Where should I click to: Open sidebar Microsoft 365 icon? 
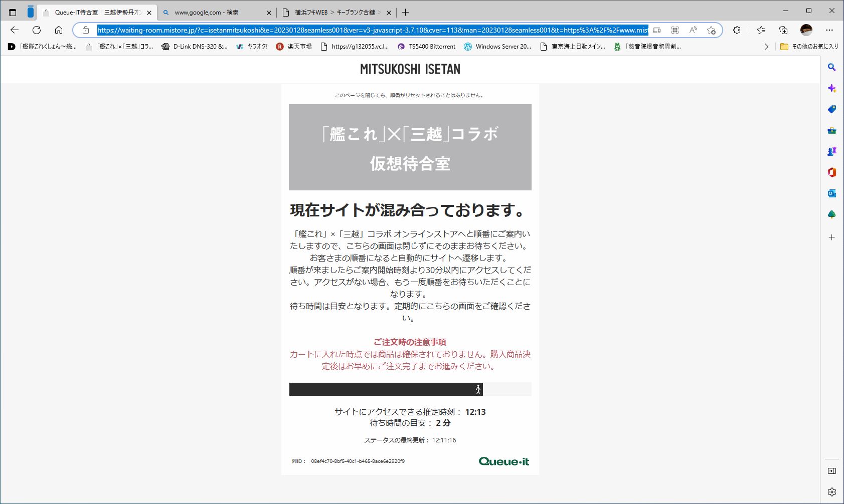click(x=832, y=172)
